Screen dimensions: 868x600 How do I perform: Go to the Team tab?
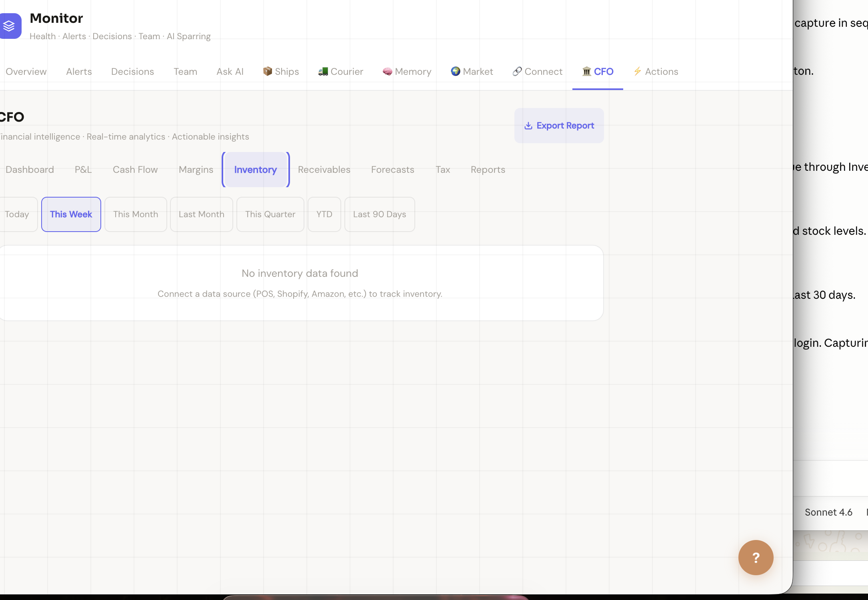[185, 72]
